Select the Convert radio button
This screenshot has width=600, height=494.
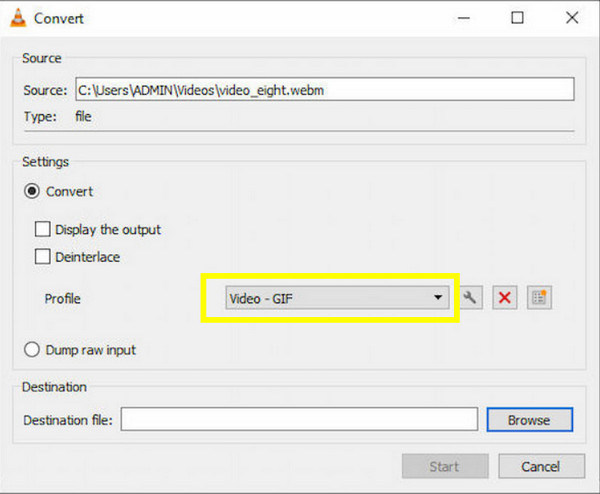32,191
